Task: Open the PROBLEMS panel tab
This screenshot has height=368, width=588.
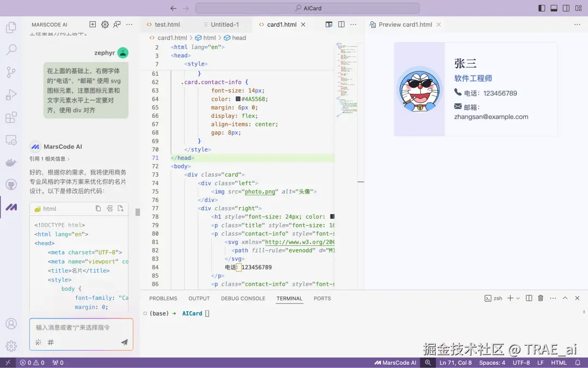Action: 163,299
